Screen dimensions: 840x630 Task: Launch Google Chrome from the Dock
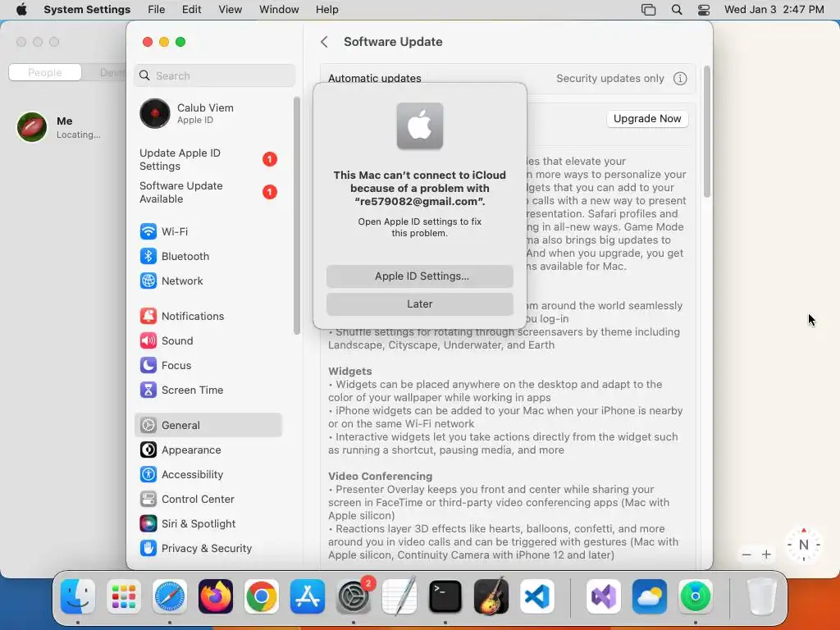(262, 596)
